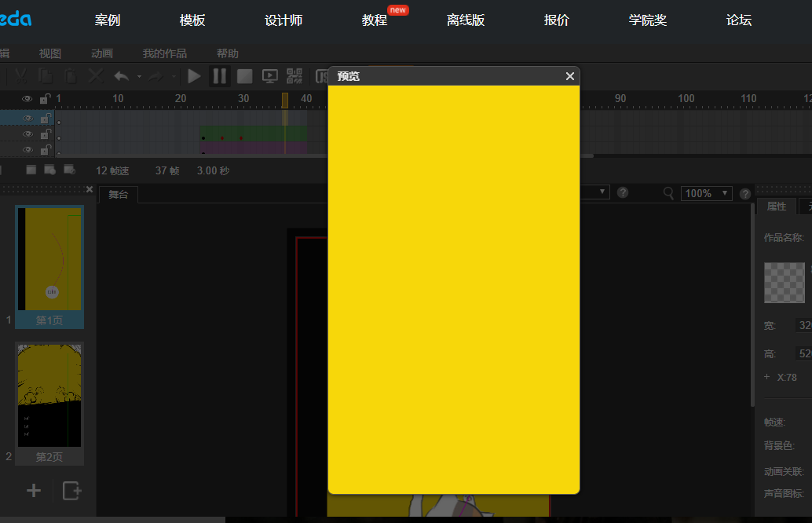Click the first red keyframe diamond on green layer
This screenshot has width=812, height=523.
tap(222, 138)
